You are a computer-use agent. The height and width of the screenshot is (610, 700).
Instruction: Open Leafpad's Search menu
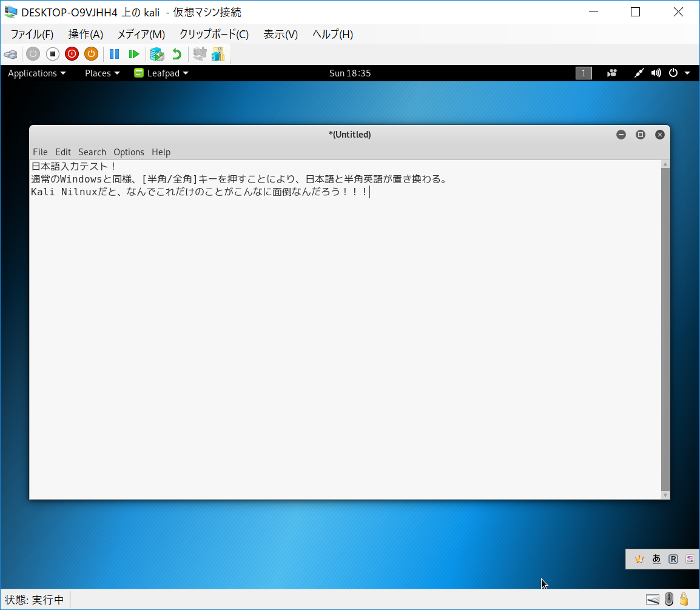tap(92, 152)
